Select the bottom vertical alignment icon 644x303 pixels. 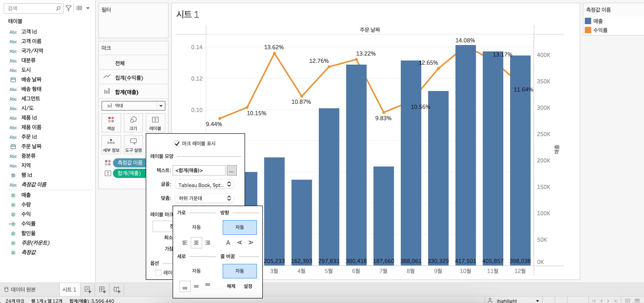pos(185,287)
